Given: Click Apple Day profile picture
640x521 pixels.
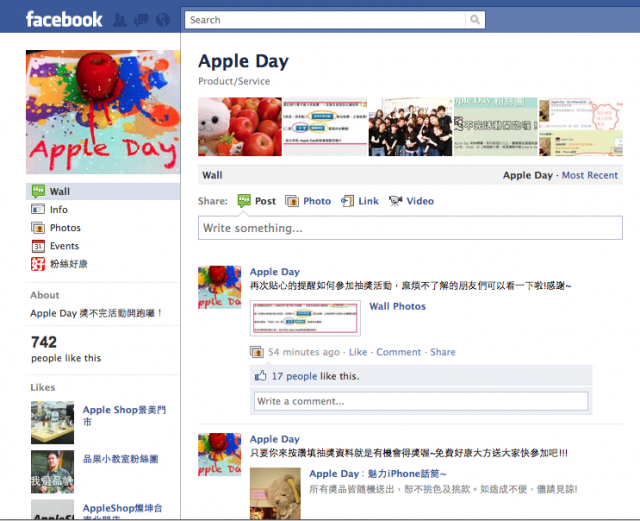Looking at the screenshot, I should point(103,112).
